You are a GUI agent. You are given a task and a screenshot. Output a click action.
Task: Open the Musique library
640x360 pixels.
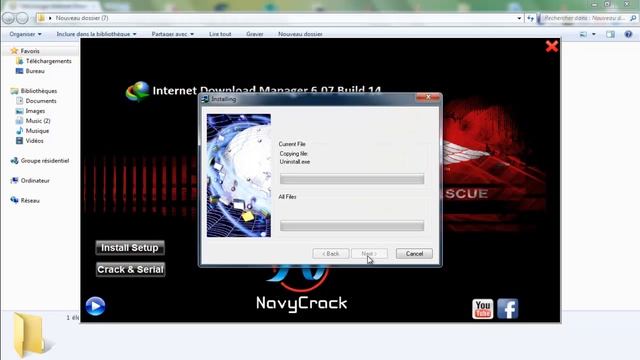[37, 131]
